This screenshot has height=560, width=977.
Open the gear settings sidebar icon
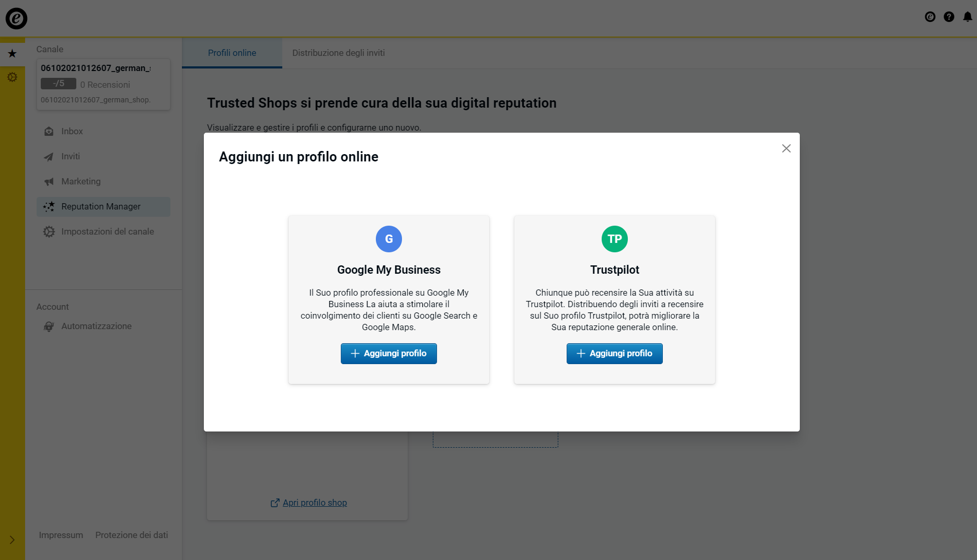[x=12, y=77]
